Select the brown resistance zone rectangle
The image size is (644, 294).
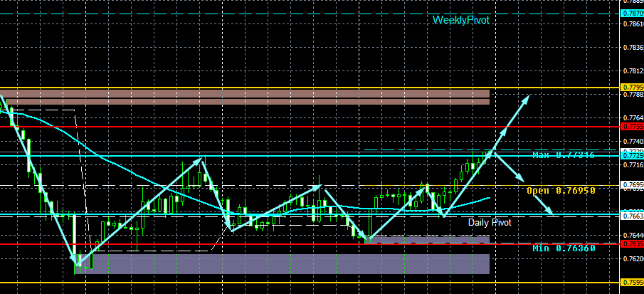pyautogui.click(x=246, y=97)
